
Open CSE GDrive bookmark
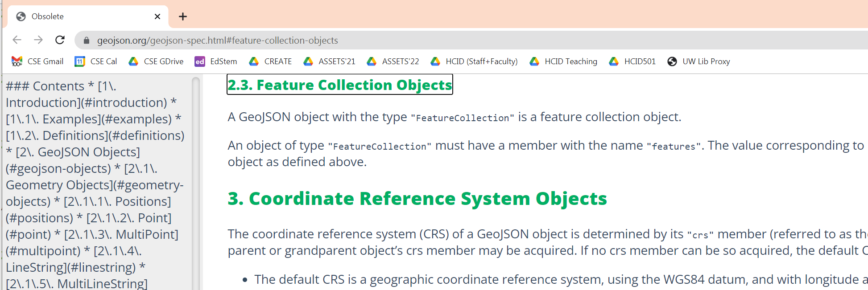click(x=156, y=61)
